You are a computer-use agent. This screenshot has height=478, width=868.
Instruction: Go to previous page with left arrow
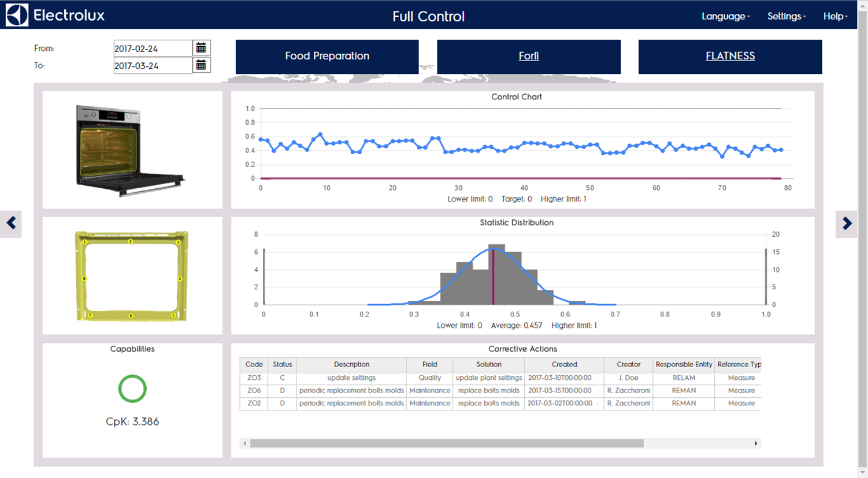(11, 223)
